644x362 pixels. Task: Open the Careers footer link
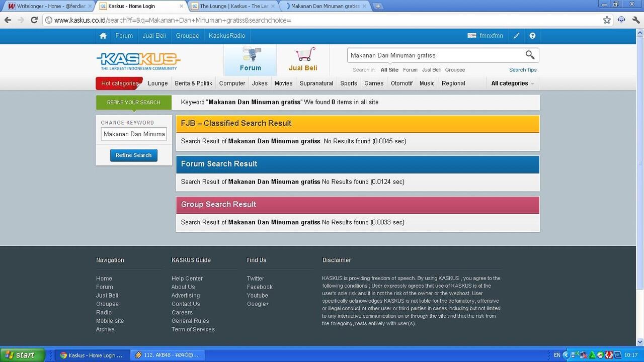tap(182, 312)
